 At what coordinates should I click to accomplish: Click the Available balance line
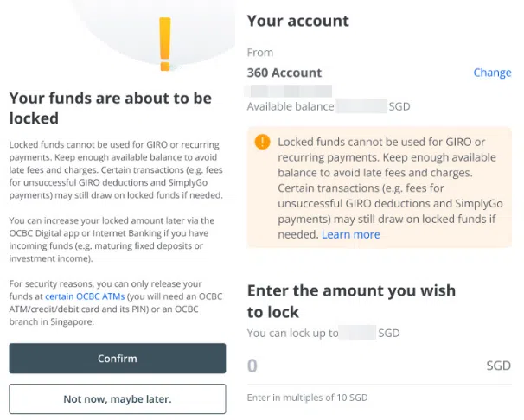click(x=329, y=106)
